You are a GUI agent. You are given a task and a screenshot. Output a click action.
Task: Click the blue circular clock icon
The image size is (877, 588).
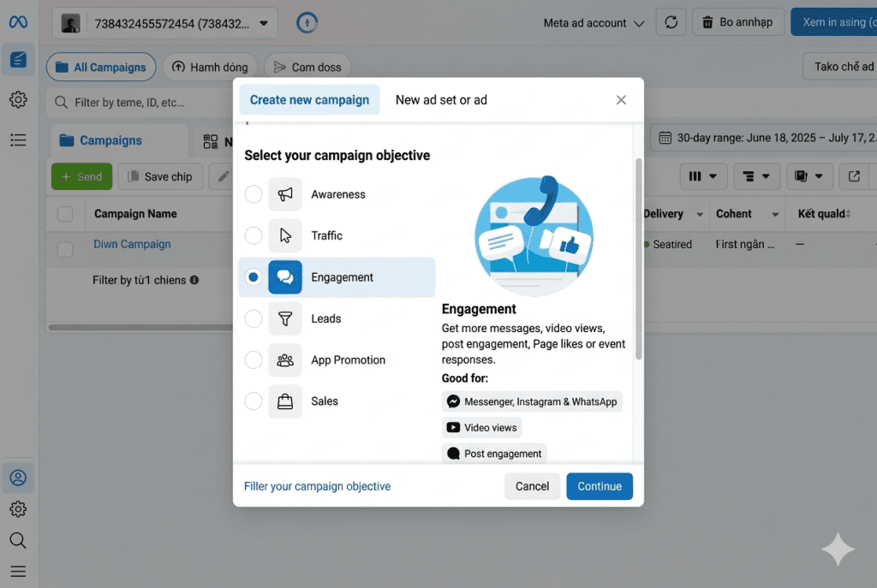307,23
